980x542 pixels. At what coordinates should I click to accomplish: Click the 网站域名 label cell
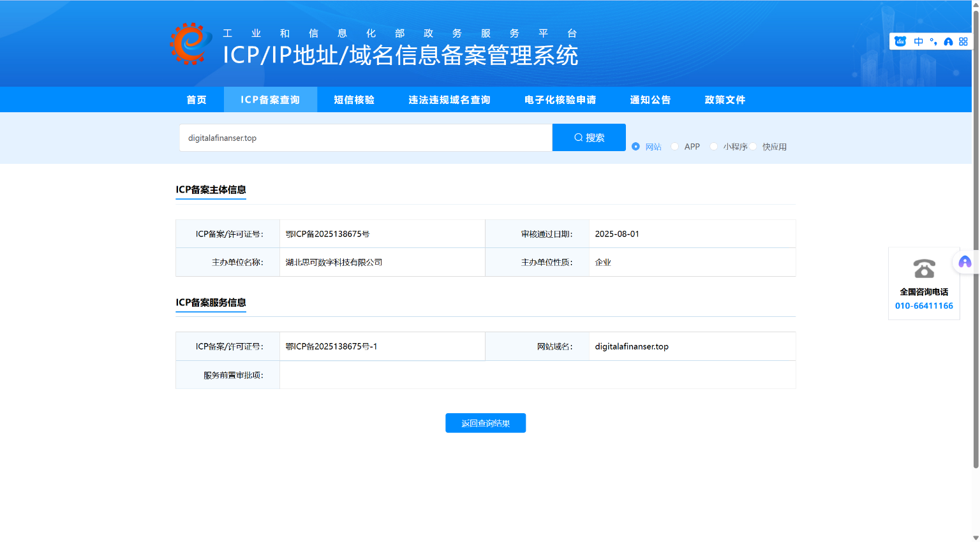537,346
